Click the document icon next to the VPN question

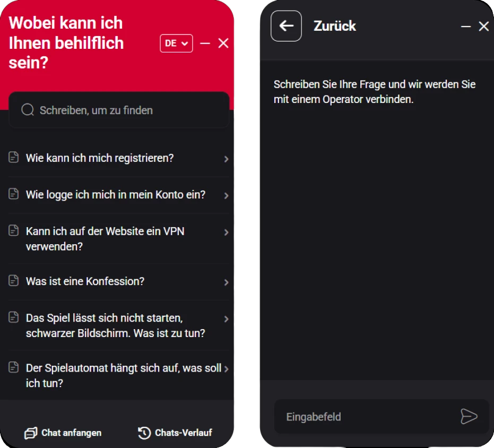point(14,232)
